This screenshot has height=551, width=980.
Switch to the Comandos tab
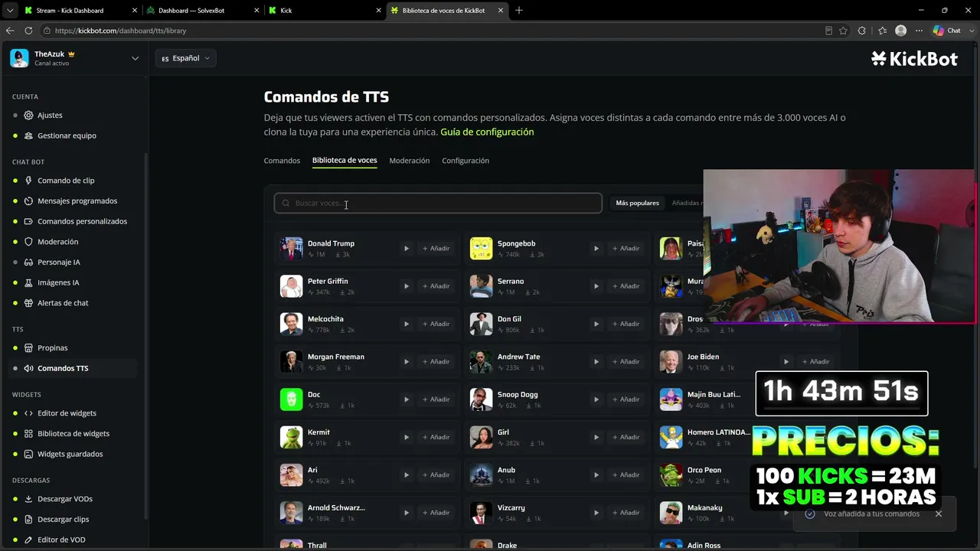click(282, 161)
